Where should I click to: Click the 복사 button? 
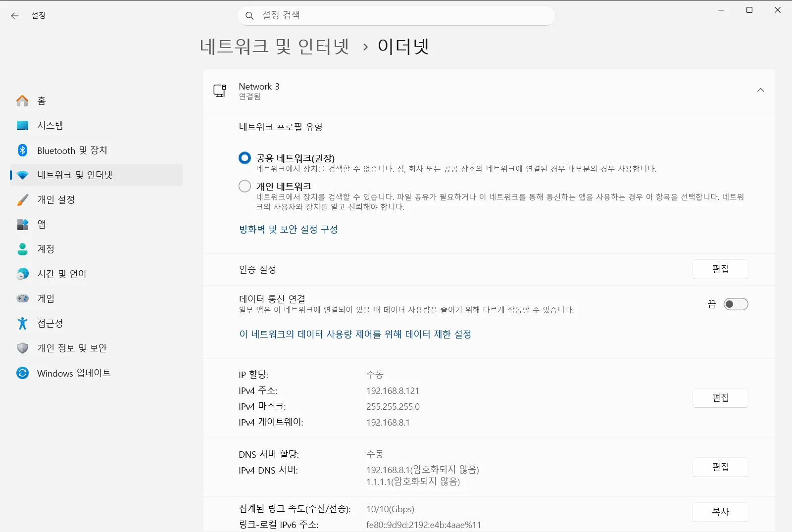click(720, 512)
